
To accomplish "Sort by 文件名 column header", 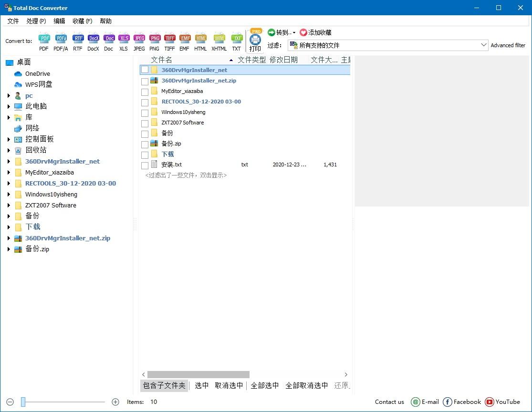I will pyautogui.click(x=161, y=60).
